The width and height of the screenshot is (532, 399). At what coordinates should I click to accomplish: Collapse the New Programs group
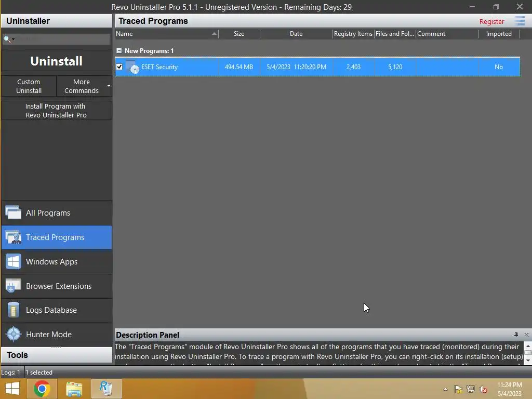(119, 50)
